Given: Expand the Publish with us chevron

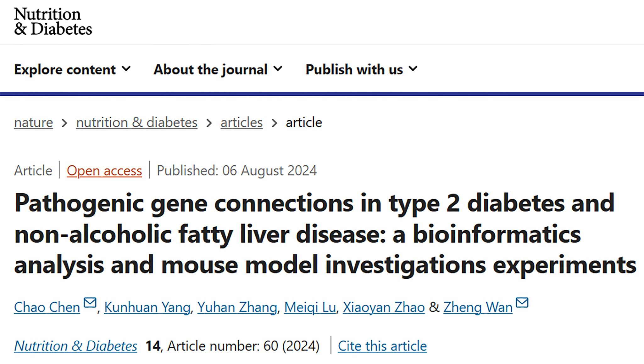Looking at the screenshot, I should tap(413, 69).
